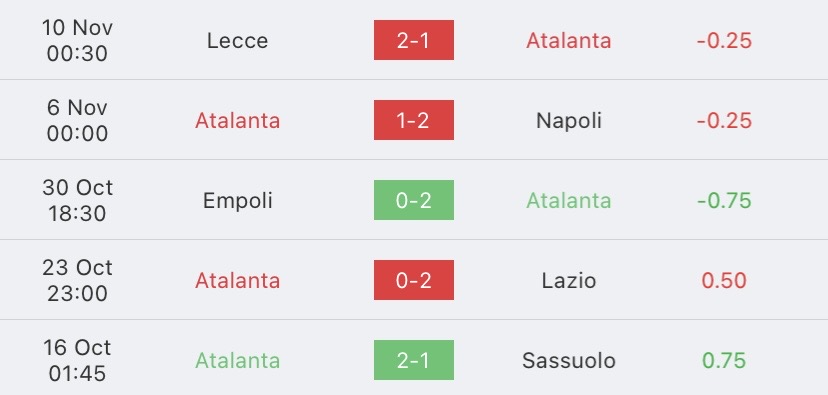Click the 16 Oct 01:45 match date
The image size is (828, 395).
77,360
